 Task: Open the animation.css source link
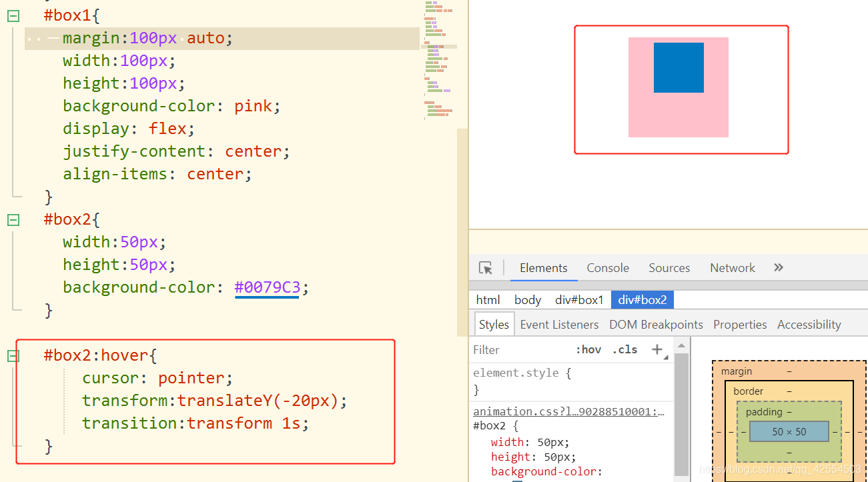point(568,411)
